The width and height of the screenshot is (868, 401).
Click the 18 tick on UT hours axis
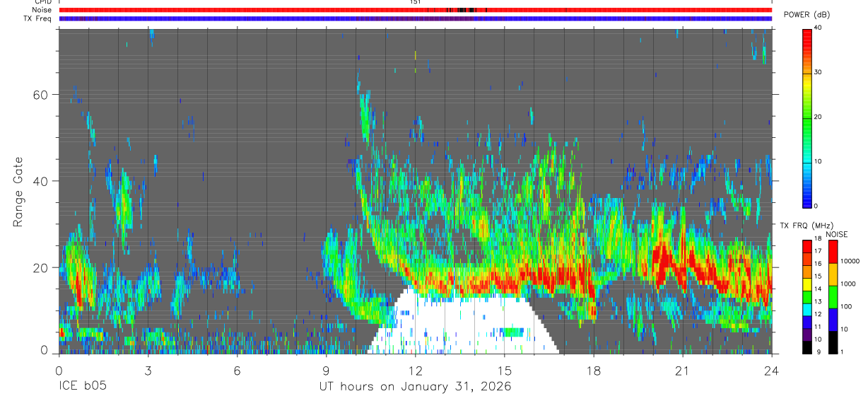[x=594, y=370]
